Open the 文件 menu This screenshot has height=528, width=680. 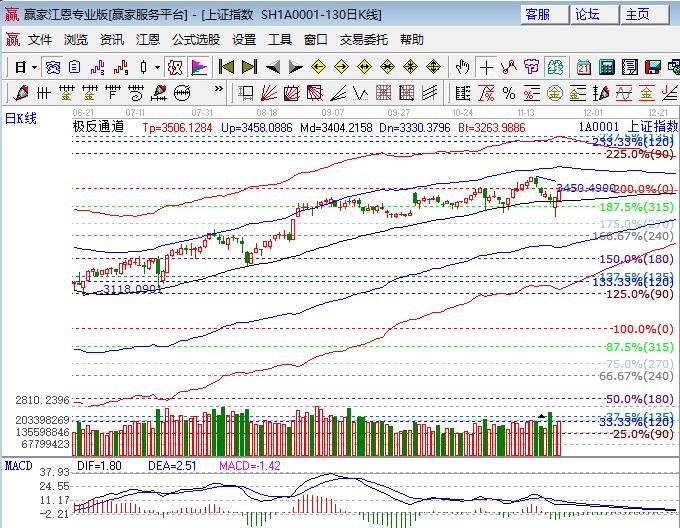pos(40,40)
